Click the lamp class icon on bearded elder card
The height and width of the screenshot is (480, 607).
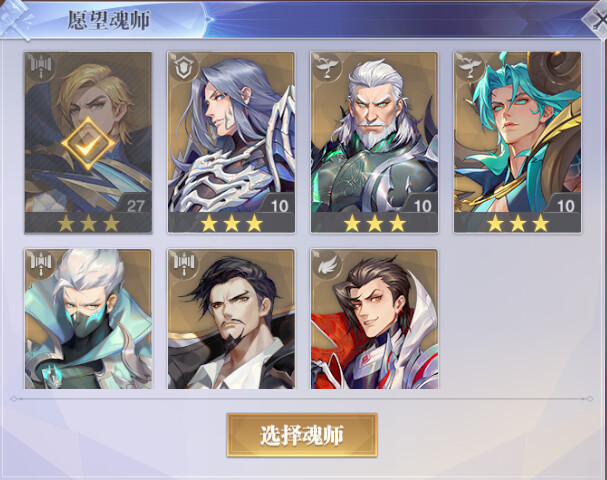(327, 68)
